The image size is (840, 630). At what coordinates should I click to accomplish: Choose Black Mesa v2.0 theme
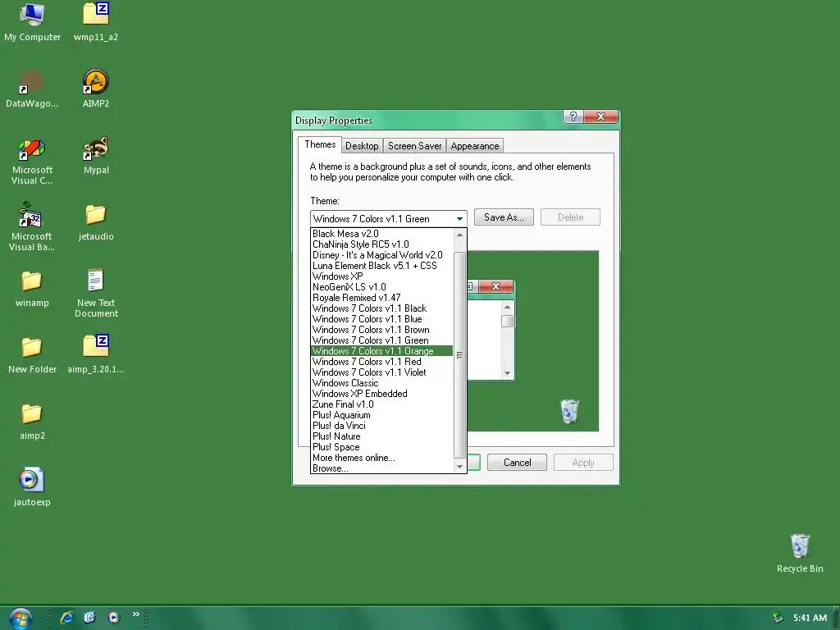pyautogui.click(x=381, y=234)
